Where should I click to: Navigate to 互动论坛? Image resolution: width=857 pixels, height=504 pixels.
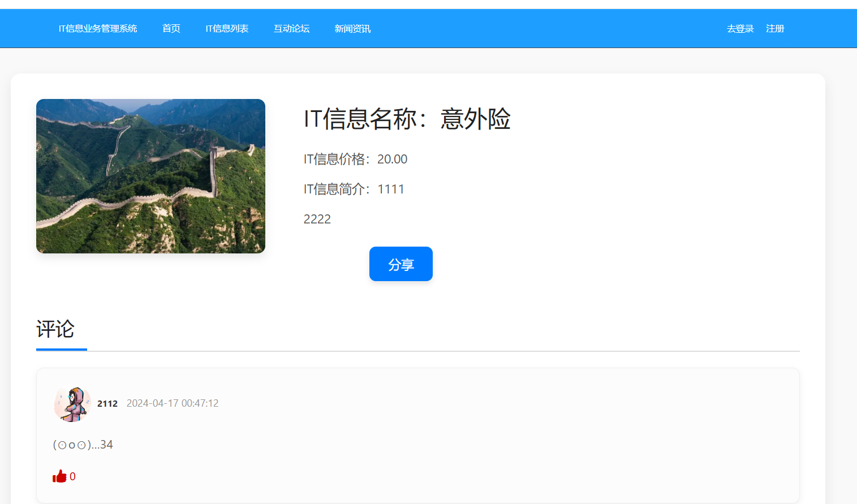[x=291, y=29]
